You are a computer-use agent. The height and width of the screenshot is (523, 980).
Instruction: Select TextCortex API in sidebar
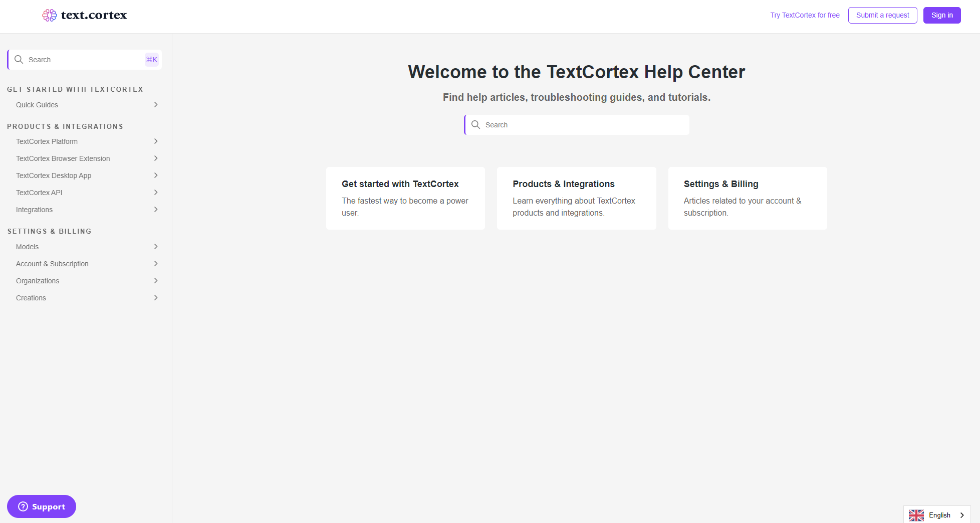39,193
